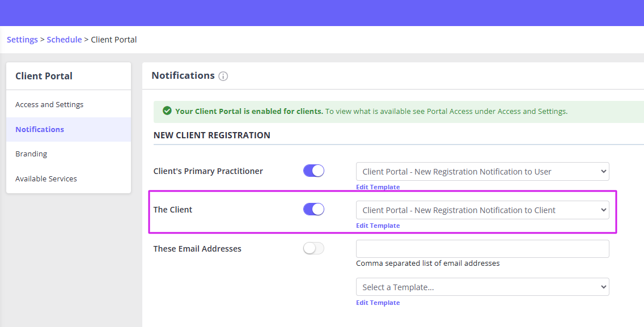Toggle Client's Primary Practitioner notification off
This screenshot has height=327, width=644.
coord(313,170)
